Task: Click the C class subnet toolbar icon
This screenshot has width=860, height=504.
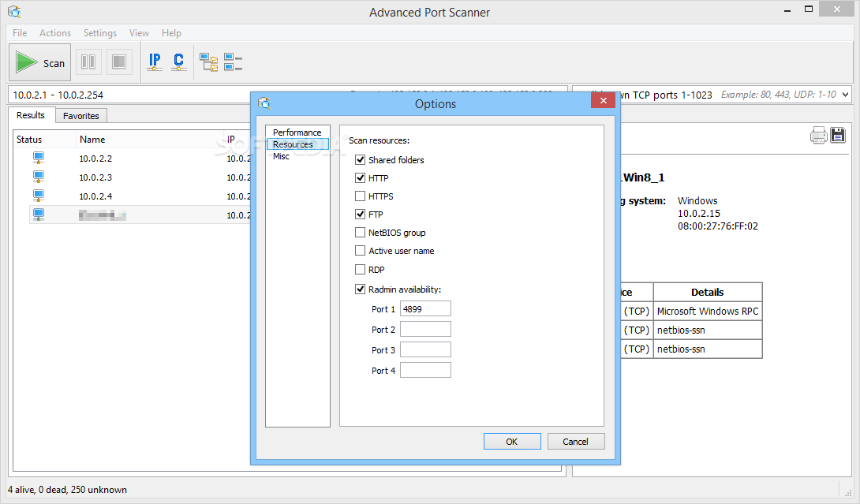Action: (179, 62)
